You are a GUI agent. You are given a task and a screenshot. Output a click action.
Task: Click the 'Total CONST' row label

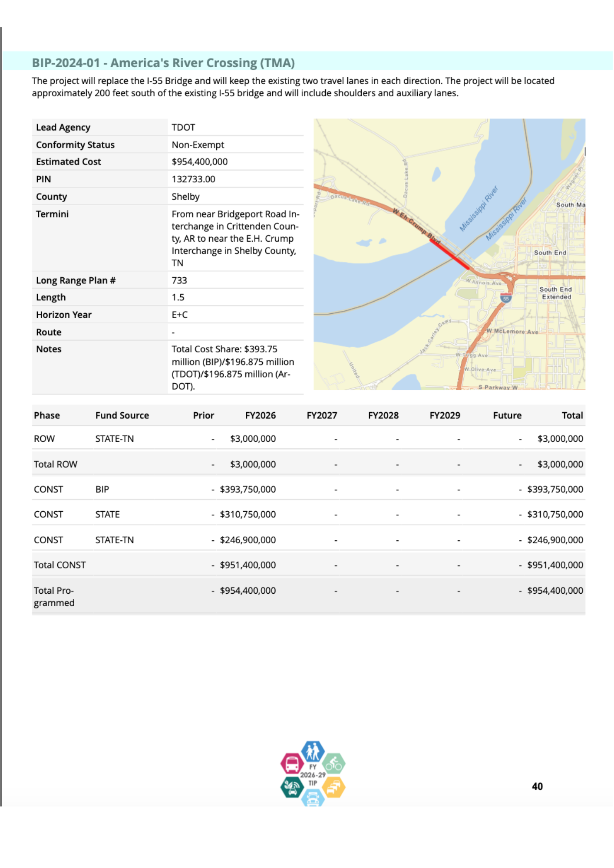click(x=60, y=565)
